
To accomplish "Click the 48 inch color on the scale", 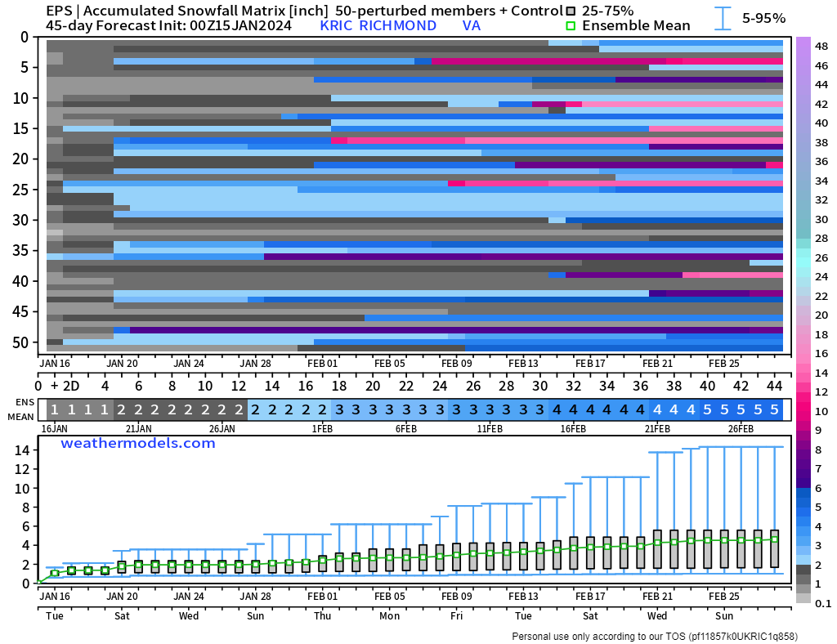I will point(803,47).
